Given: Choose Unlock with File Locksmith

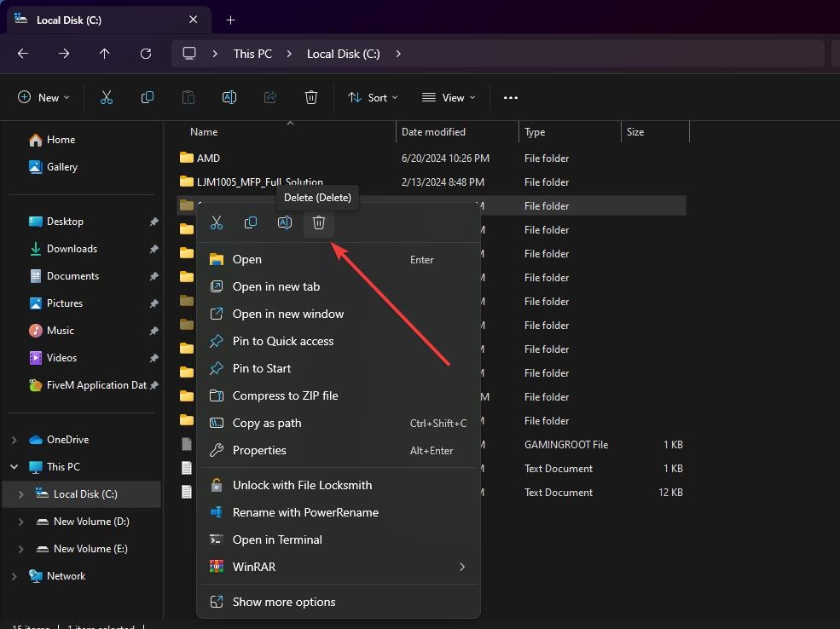Looking at the screenshot, I should coord(339,486).
